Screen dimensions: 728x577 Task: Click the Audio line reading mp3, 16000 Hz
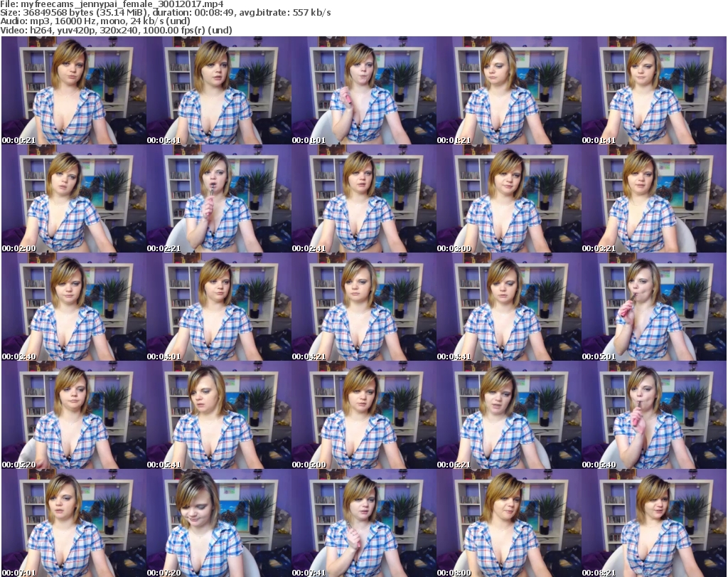(95, 21)
